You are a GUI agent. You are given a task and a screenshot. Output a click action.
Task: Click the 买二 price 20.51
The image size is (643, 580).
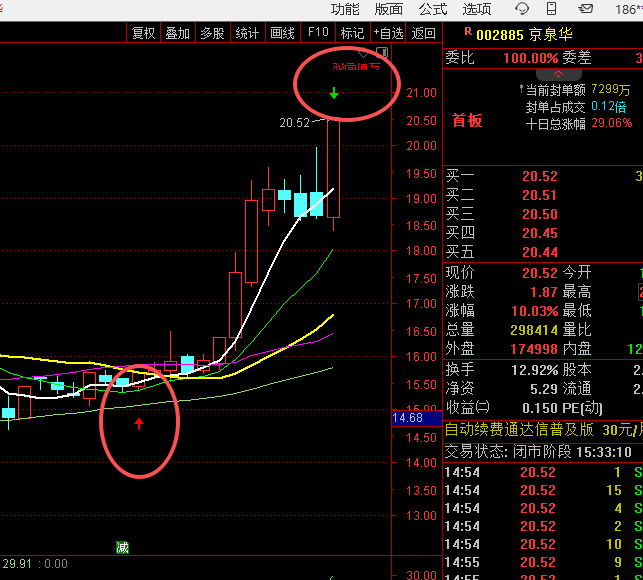pos(539,195)
